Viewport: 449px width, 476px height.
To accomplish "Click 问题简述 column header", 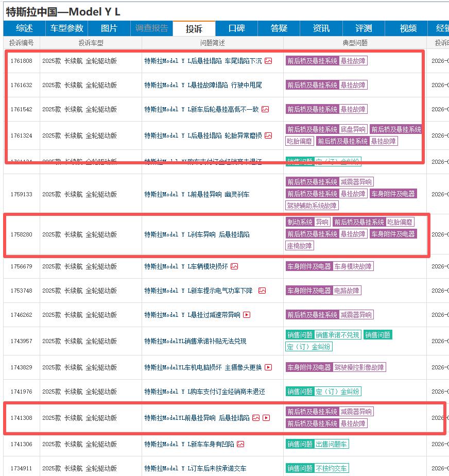I will pos(212,43).
